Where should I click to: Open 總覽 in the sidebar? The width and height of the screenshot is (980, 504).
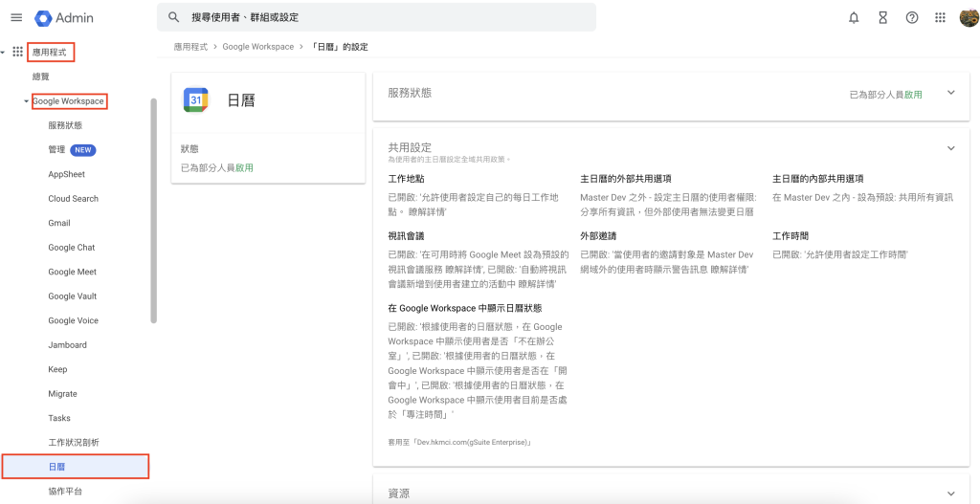(x=40, y=77)
